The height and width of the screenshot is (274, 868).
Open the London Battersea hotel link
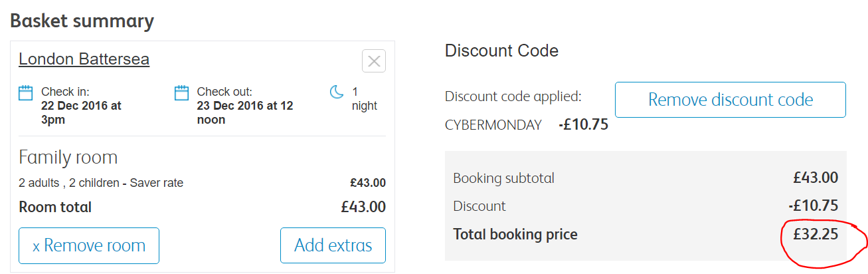pyautogui.click(x=84, y=59)
